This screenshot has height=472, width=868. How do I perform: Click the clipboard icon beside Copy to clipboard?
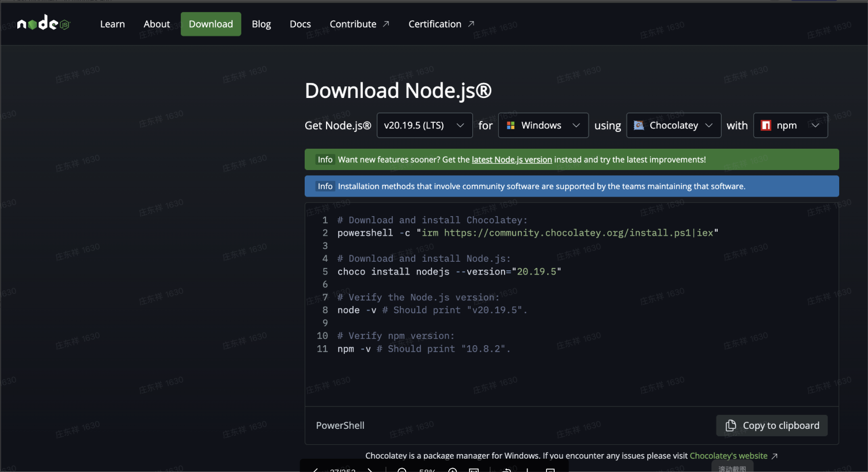click(x=730, y=425)
